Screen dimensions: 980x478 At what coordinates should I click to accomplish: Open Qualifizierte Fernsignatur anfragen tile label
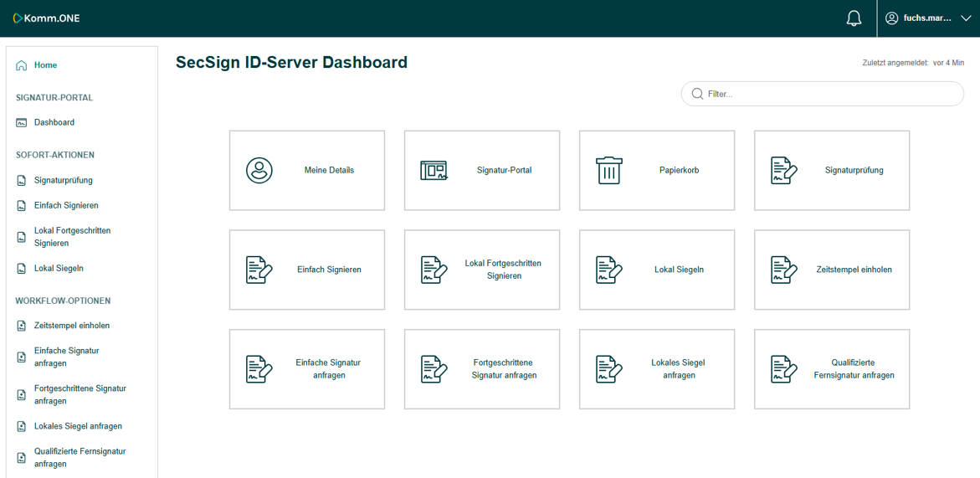point(854,368)
